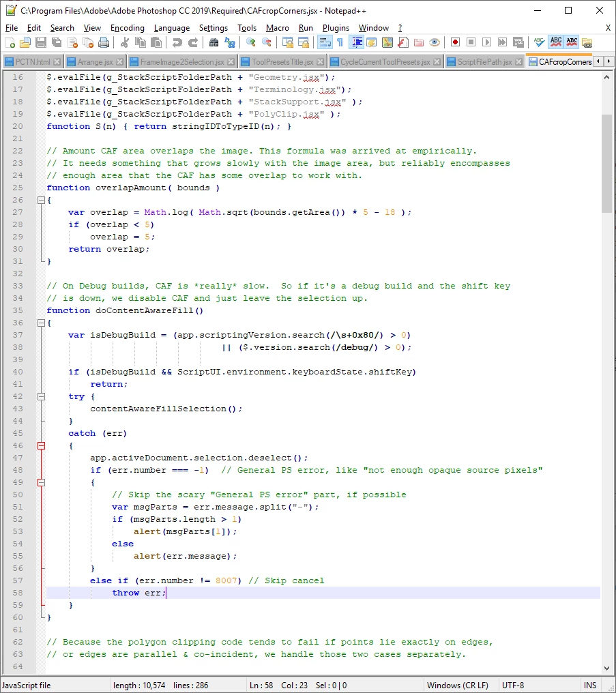Image resolution: width=616 pixels, height=693 pixels.
Task: Click the Copy toolbar icon
Action: point(141,42)
